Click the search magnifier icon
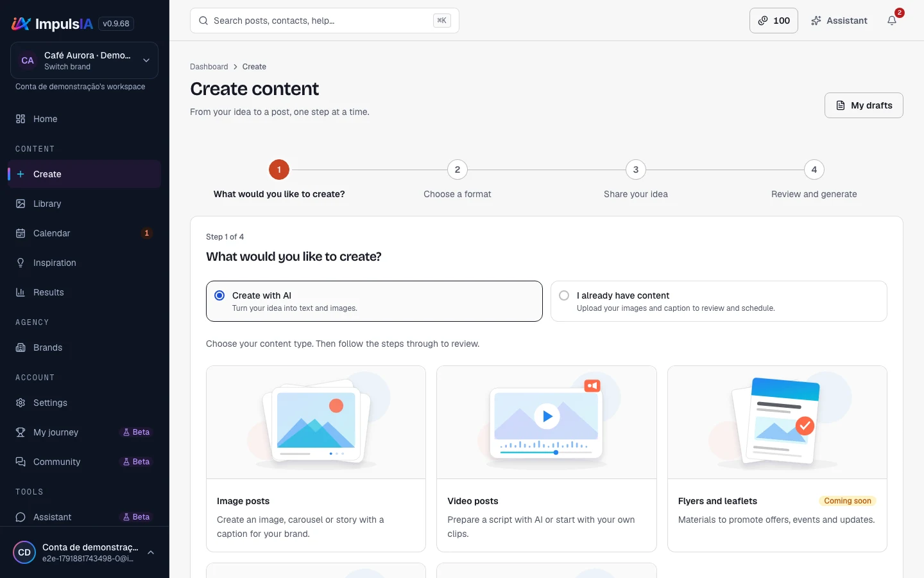This screenshot has height=578, width=924. pos(203,21)
